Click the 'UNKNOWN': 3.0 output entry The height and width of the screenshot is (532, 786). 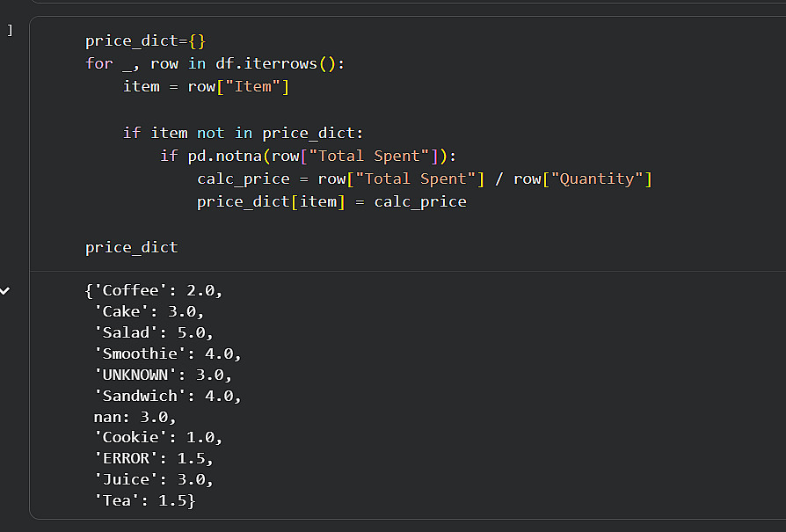click(x=163, y=375)
